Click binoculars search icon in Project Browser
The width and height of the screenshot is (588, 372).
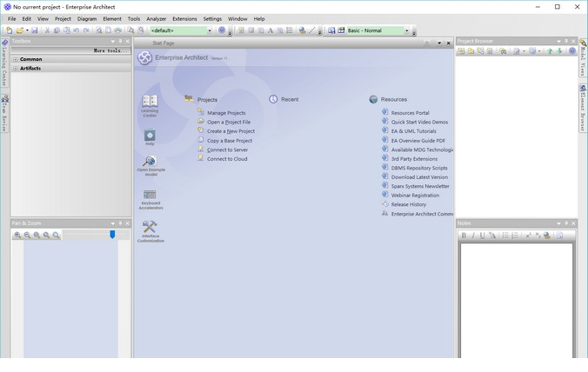[503, 51]
